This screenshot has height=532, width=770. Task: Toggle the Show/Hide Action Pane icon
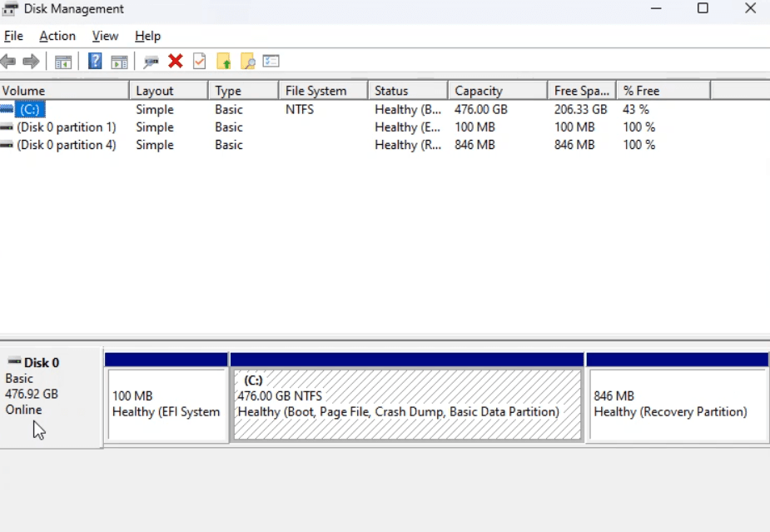[119, 62]
